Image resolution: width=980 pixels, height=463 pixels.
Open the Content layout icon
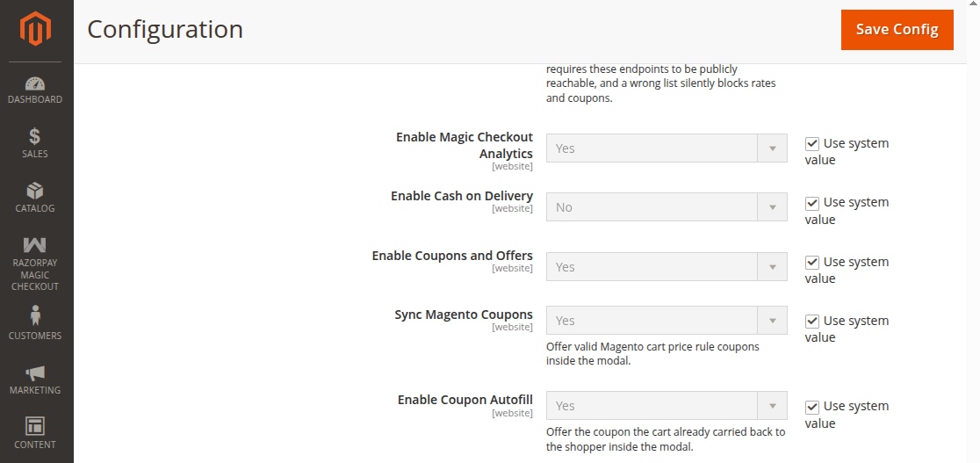point(35,426)
